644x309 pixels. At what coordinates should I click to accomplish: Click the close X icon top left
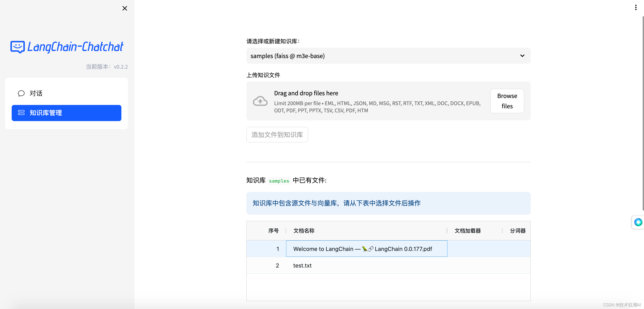tap(125, 8)
